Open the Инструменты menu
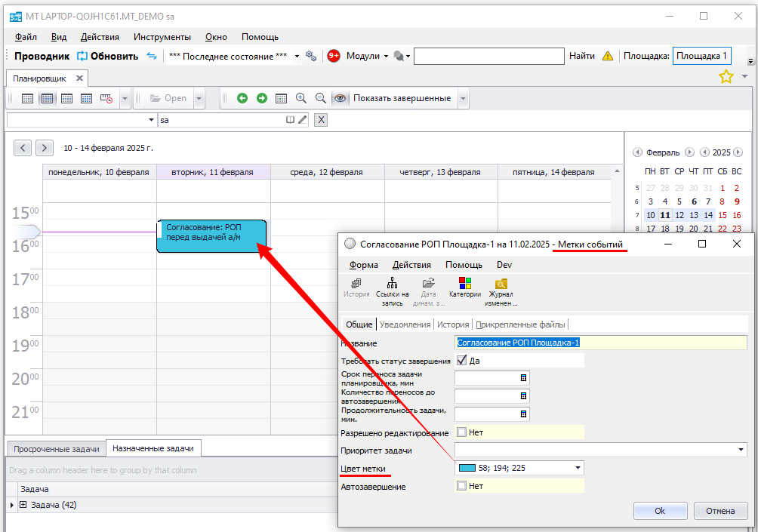This screenshot has height=532, width=758. pyautogui.click(x=162, y=37)
